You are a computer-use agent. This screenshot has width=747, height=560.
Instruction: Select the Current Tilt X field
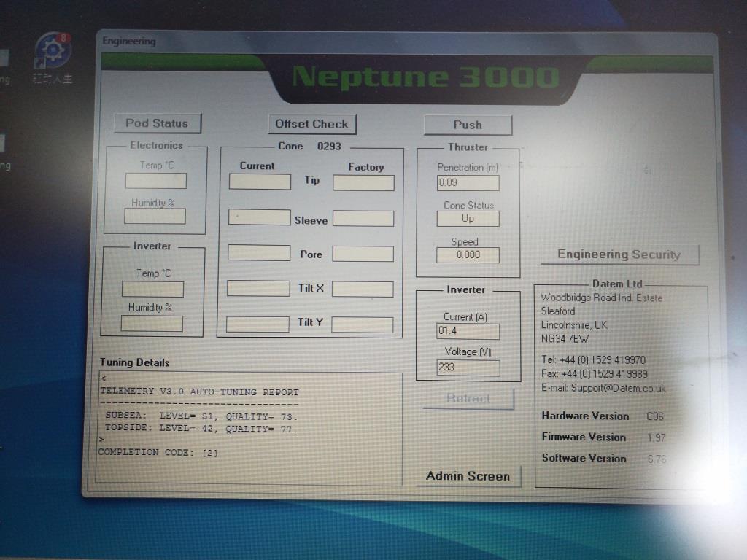point(258,288)
